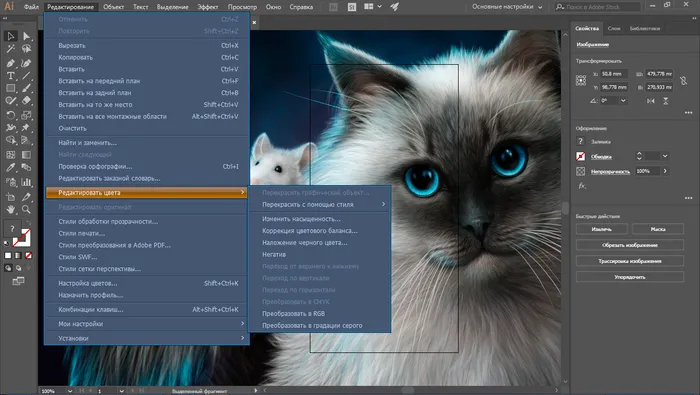Screen dimensions: 700x395
Task: Click the "Обрезать изображение" button
Action: pos(629,245)
